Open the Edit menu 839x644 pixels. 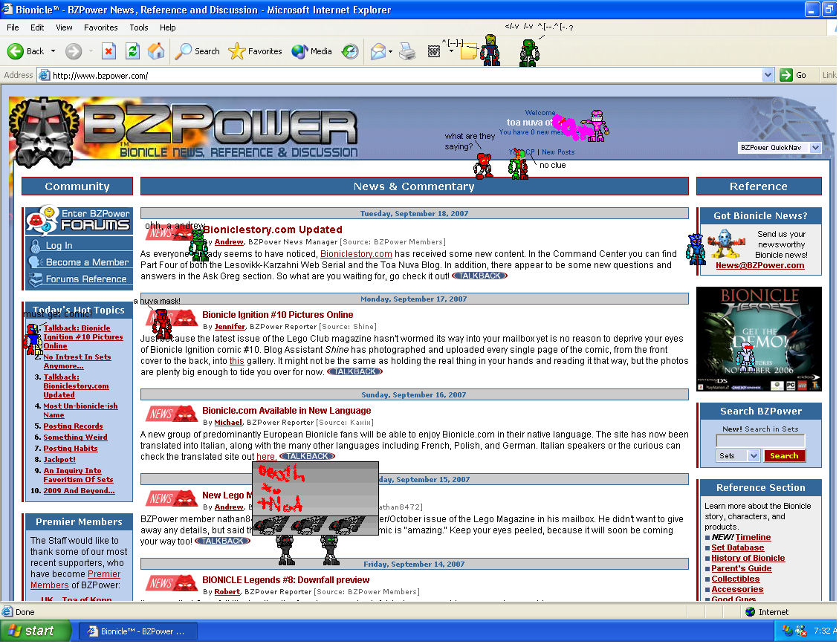coord(37,27)
